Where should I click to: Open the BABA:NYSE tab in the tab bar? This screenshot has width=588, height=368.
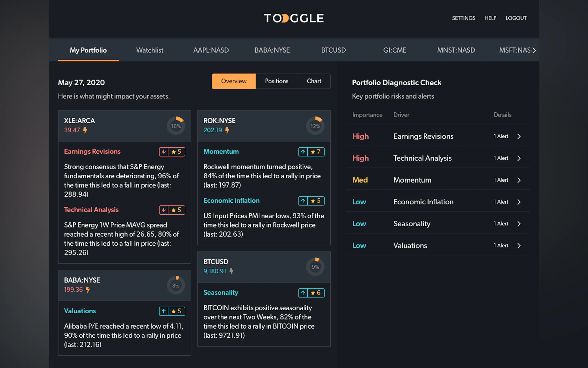point(272,50)
